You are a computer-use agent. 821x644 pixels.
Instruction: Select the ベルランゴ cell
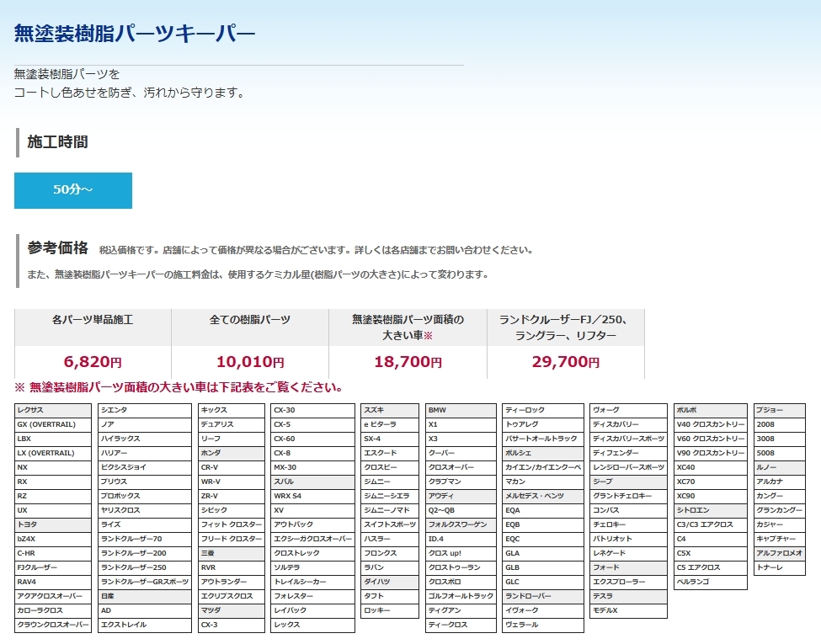(x=711, y=582)
